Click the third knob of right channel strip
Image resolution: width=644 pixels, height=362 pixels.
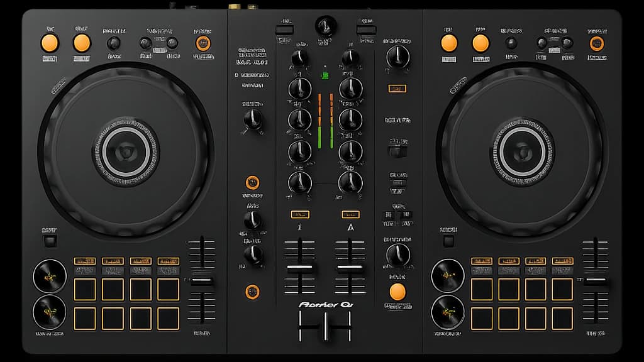(350, 120)
